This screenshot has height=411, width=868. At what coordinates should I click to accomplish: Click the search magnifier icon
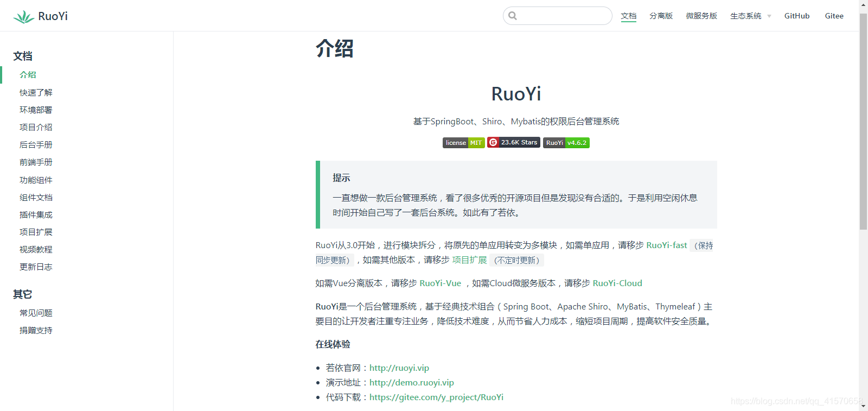coord(513,16)
